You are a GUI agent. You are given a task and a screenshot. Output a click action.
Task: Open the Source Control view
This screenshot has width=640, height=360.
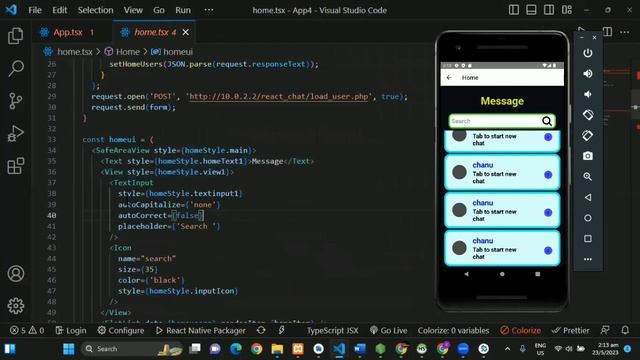pos(16,101)
